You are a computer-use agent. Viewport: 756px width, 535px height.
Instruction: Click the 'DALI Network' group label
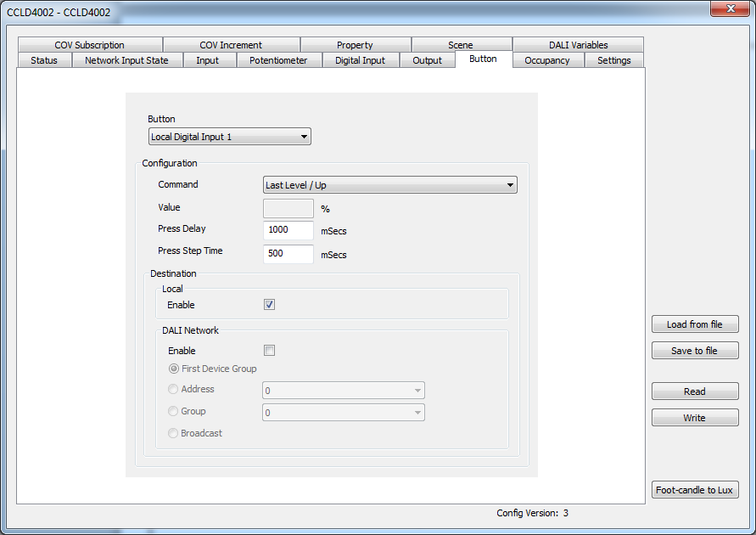coord(190,330)
